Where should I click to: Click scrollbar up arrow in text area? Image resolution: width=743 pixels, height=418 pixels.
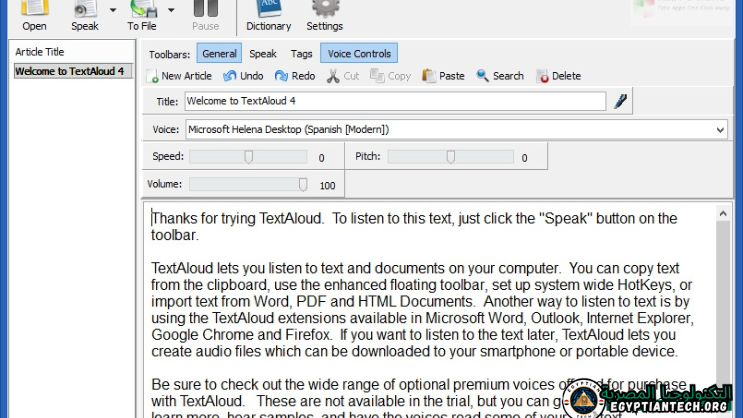click(723, 214)
